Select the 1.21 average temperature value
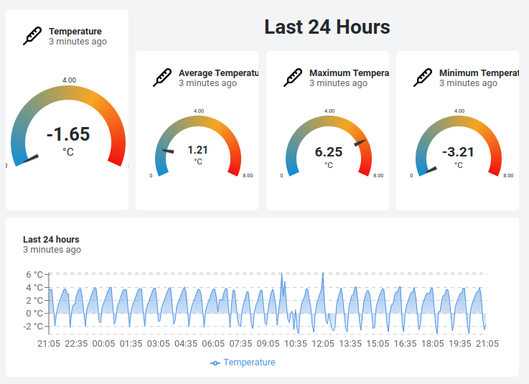This screenshot has width=529, height=384. coord(198,150)
